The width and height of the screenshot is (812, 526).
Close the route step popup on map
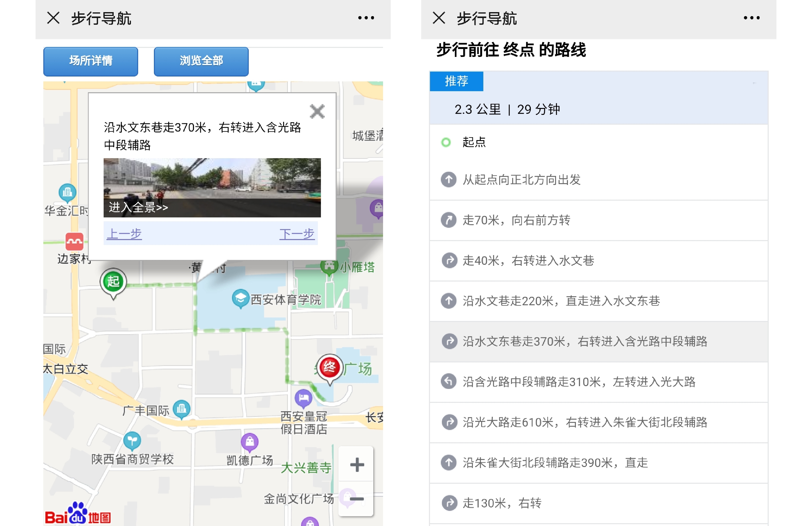point(317,111)
